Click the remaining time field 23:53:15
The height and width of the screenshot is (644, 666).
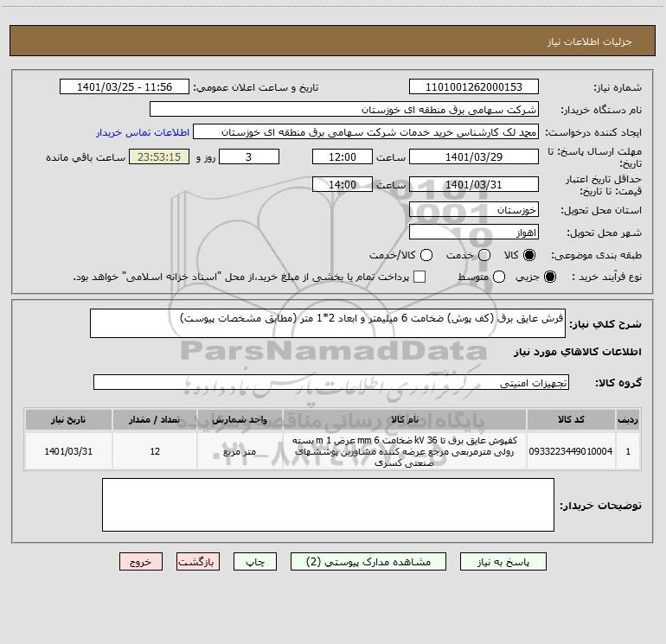click(159, 156)
